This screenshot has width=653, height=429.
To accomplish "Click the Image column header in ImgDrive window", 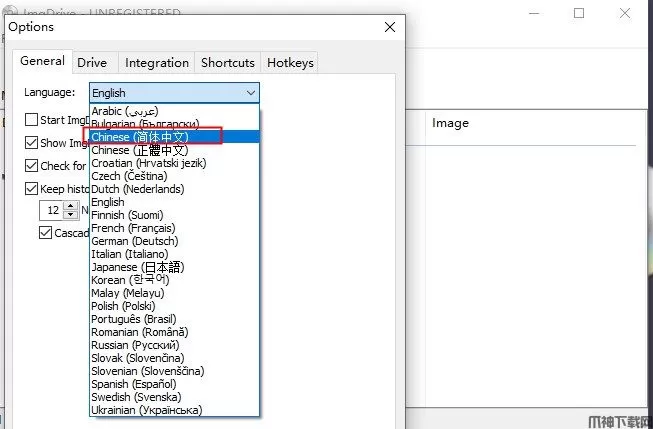I will coord(450,123).
